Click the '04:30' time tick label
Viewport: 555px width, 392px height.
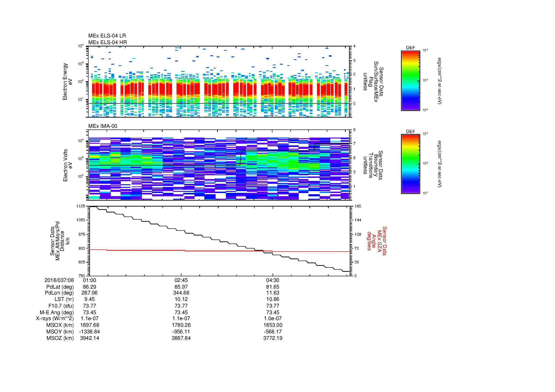[273, 280]
